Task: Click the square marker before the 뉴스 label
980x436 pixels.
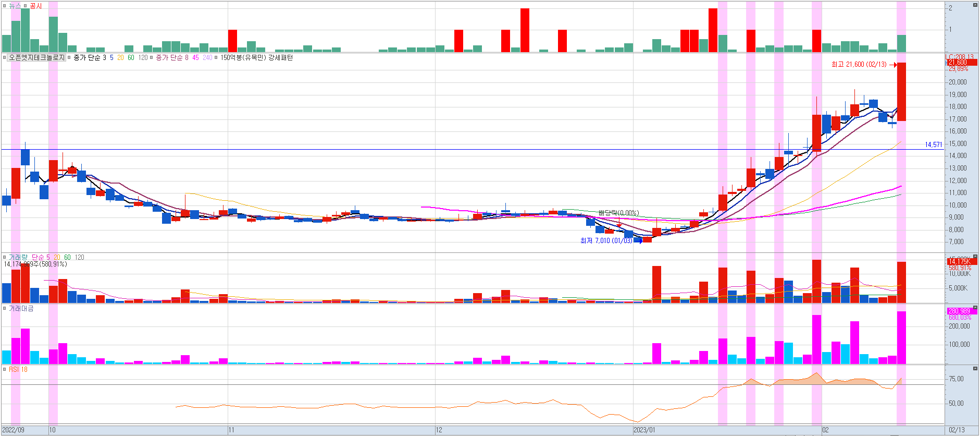Action: (5, 6)
